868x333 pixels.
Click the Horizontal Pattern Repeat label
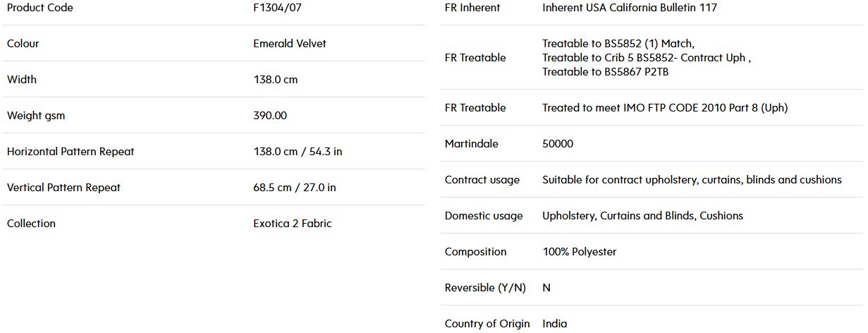click(x=71, y=152)
